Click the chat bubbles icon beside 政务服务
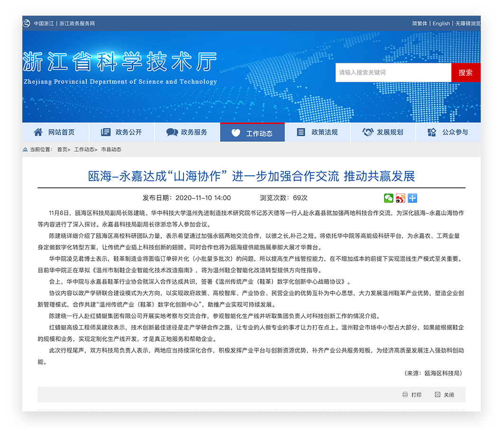The height and width of the screenshot is (428, 504). pos(172,132)
